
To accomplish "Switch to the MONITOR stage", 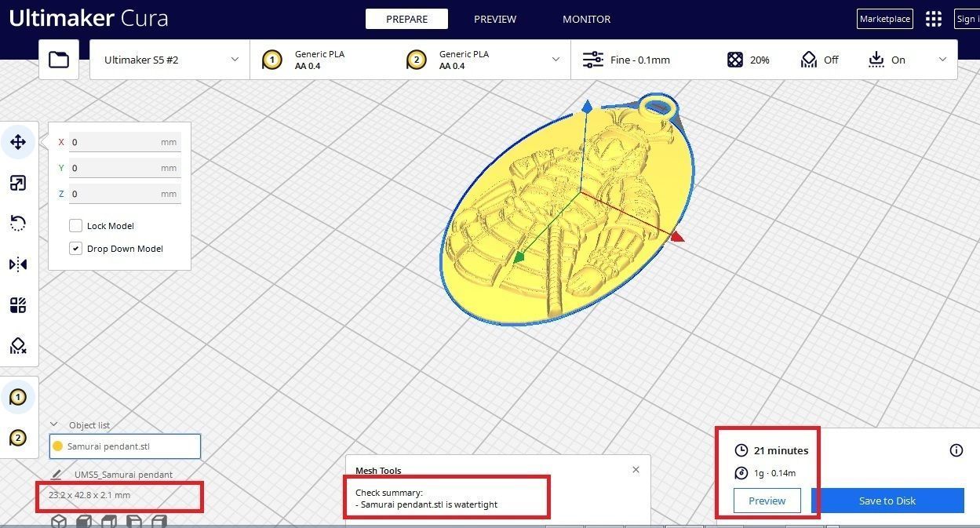I will [586, 19].
